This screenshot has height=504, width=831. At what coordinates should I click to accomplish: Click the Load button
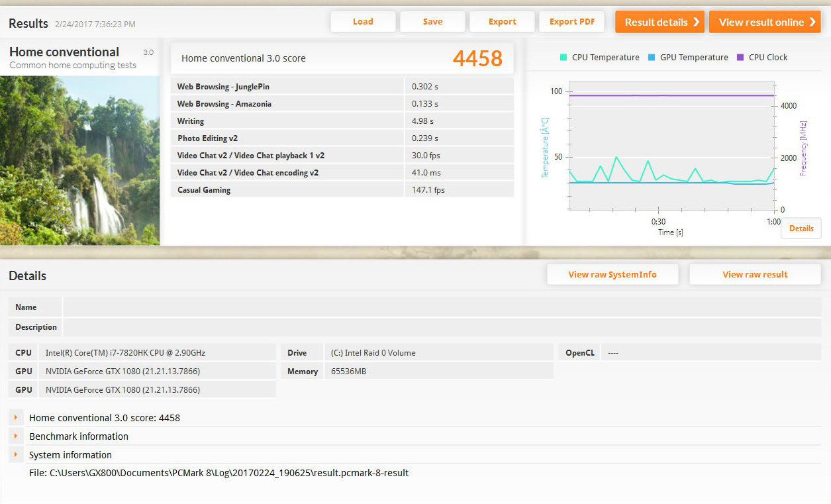363,22
